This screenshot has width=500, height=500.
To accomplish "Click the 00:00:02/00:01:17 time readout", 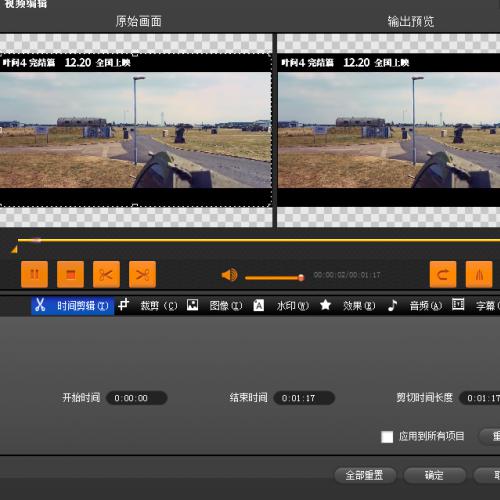I will (347, 275).
